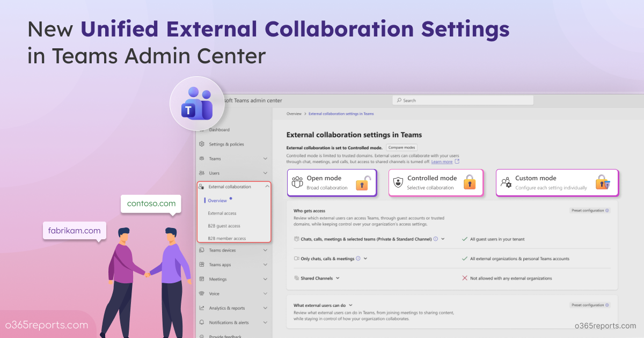The width and height of the screenshot is (644, 338).
Task: Click the Notifications & alerts bell icon
Action: click(x=202, y=323)
